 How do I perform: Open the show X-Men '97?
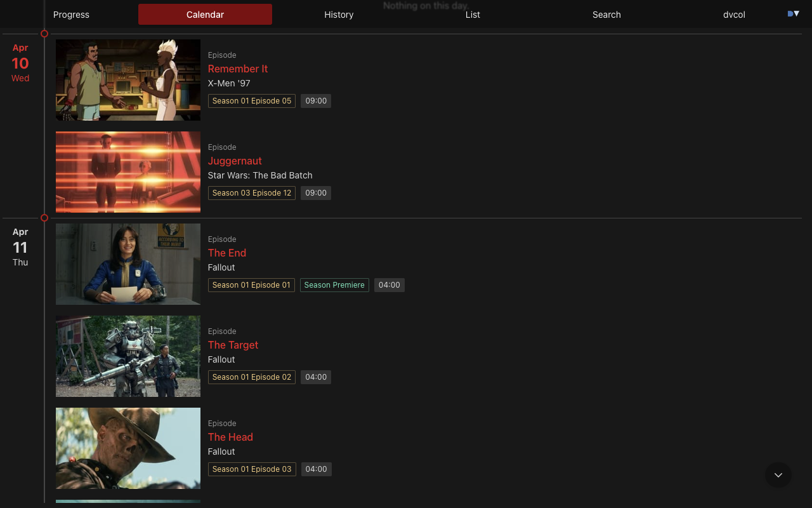[229, 83]
